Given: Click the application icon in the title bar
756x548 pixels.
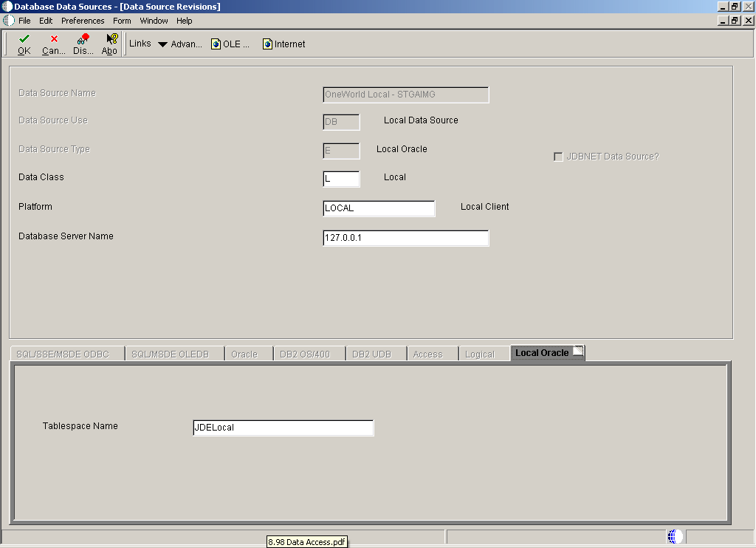Looking at the screenshot, I should pyautogui.click(x=7, y=7).
